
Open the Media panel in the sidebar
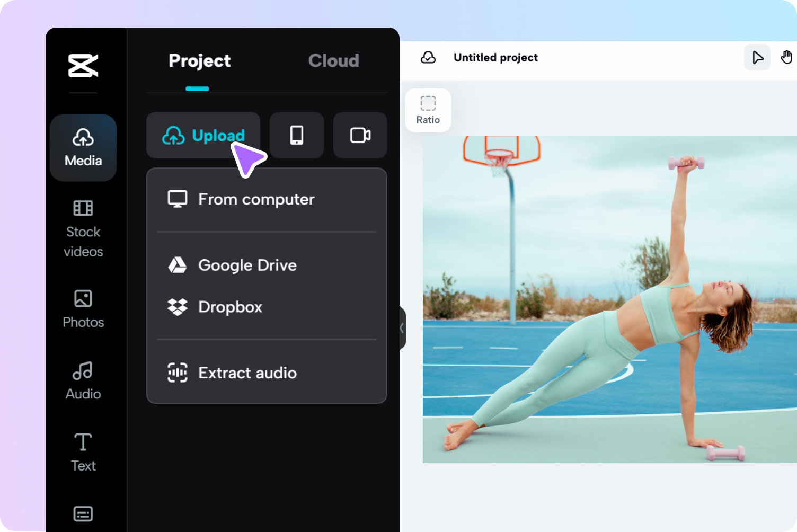click(x=83, y=148)
